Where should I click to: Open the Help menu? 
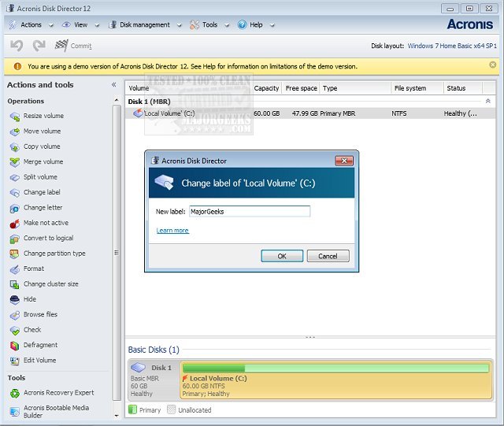pos(256,24)
